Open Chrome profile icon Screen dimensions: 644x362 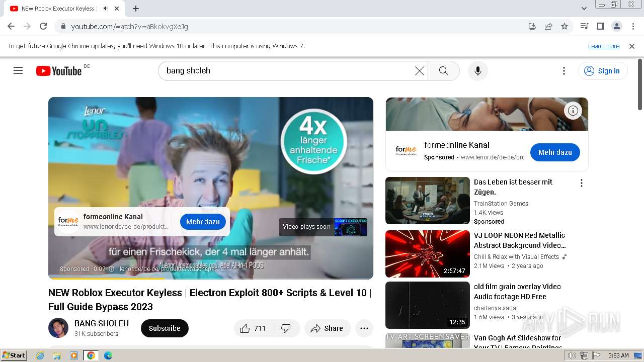point(616,26)
